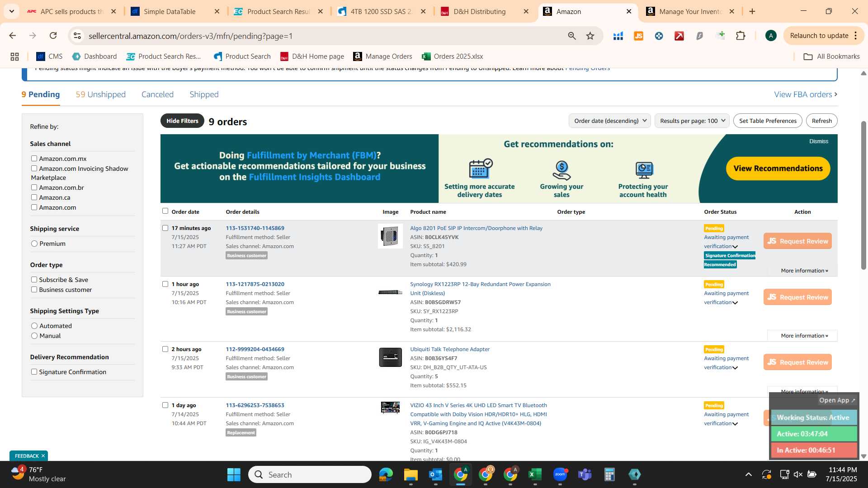Screen dimensions: 868x488
Task: Check the Business customer order type
Action: point(34,289)
